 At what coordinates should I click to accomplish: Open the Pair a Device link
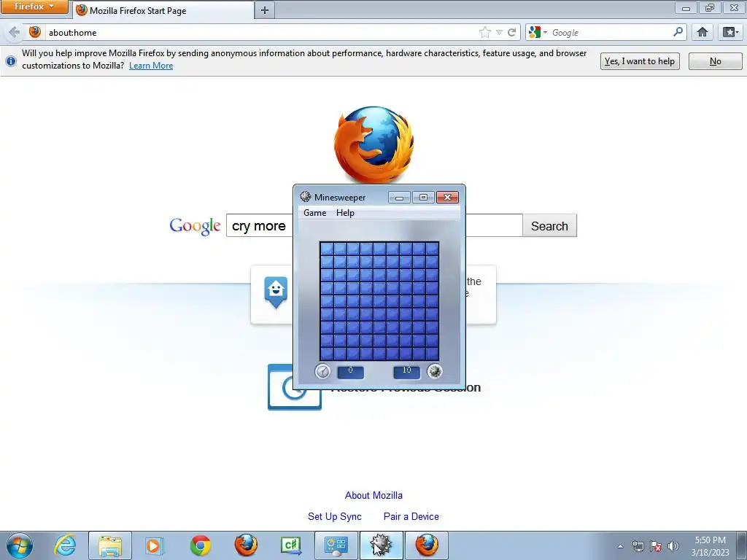(x=411, y=516)
